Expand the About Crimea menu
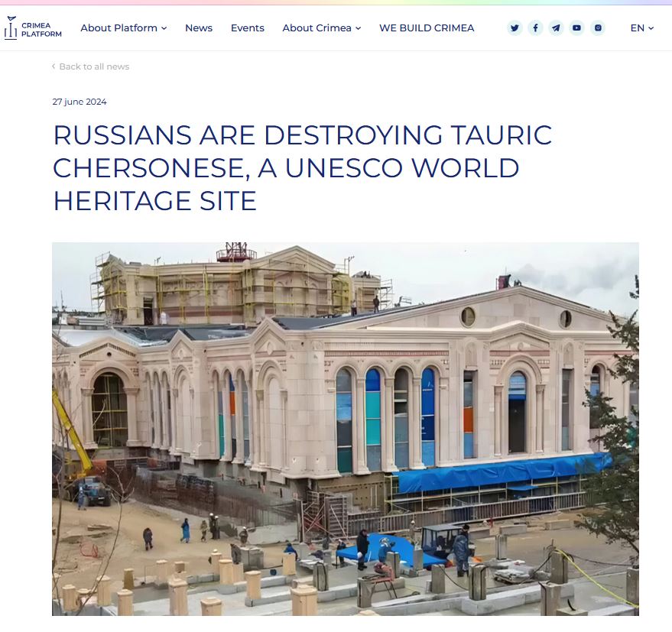 321,28
